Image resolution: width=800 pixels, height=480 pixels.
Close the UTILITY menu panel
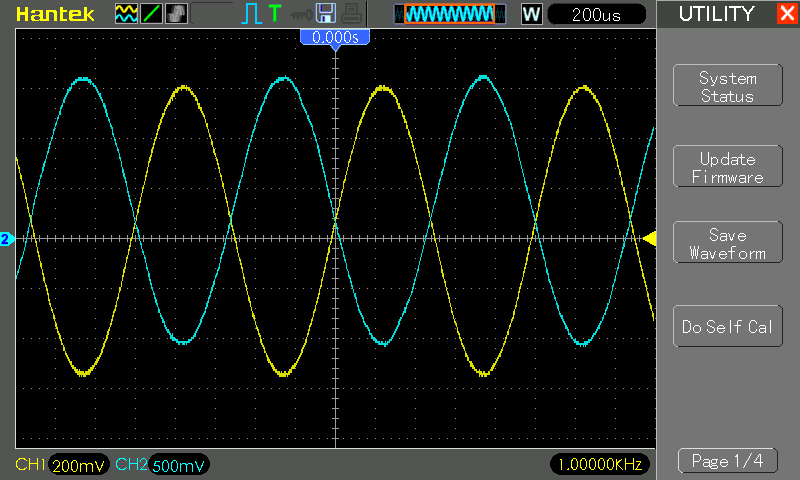tap(788, 13)
